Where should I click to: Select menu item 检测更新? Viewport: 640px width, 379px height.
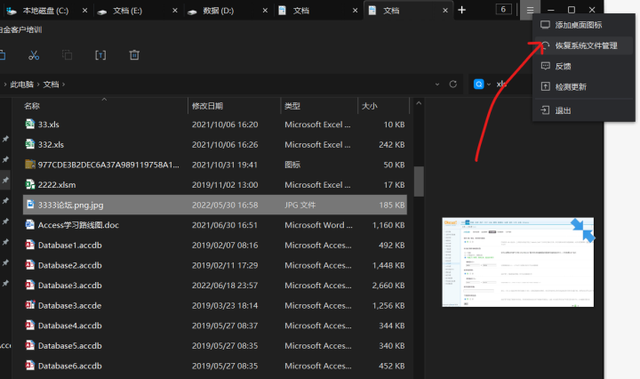[583, 86]
